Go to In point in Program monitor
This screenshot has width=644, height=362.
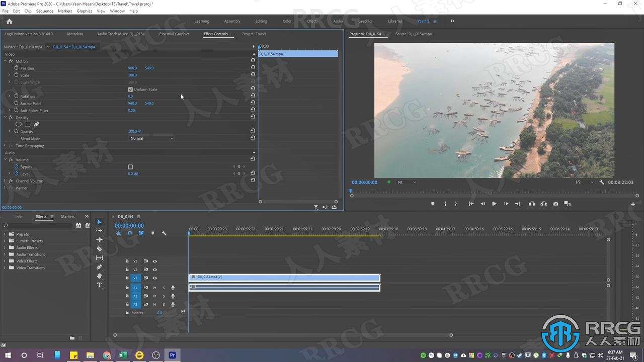tap(471, 204)
